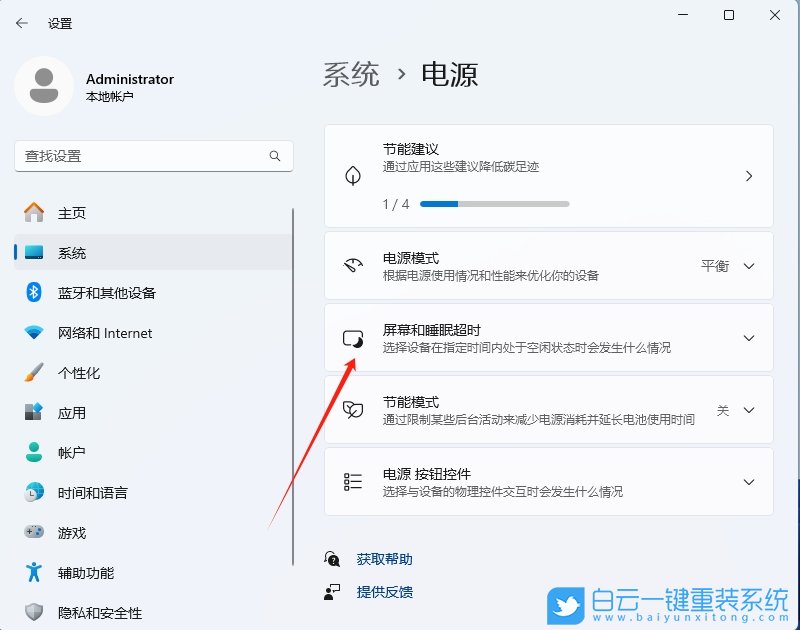Select the 个性化 brush icon
800x630 pixels.
(35, 372)
